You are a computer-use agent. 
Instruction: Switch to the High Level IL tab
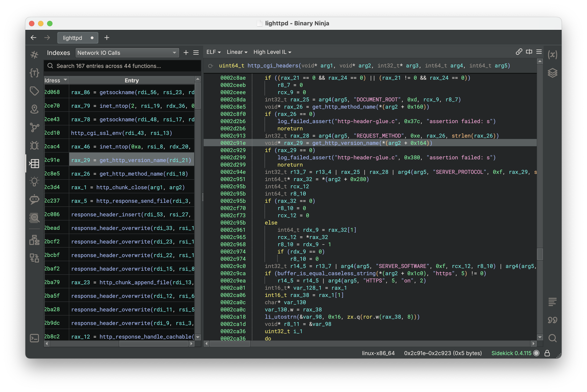(270, 52)
